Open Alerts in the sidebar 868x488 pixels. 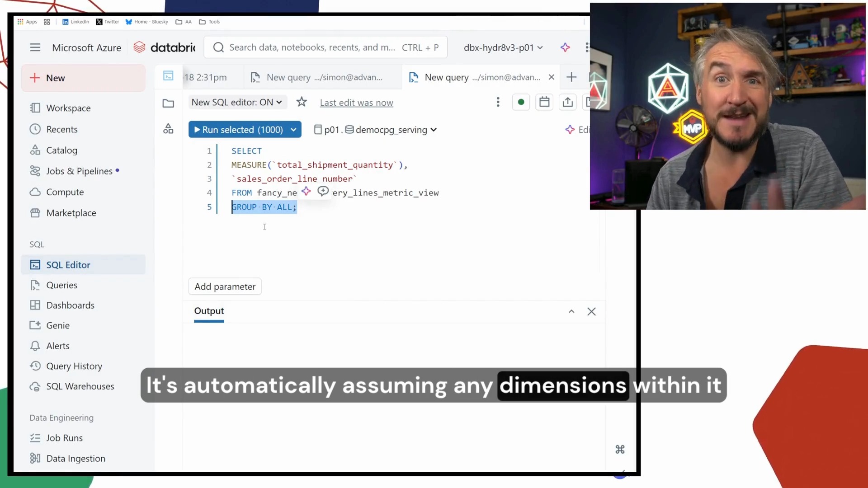[83, 346]
